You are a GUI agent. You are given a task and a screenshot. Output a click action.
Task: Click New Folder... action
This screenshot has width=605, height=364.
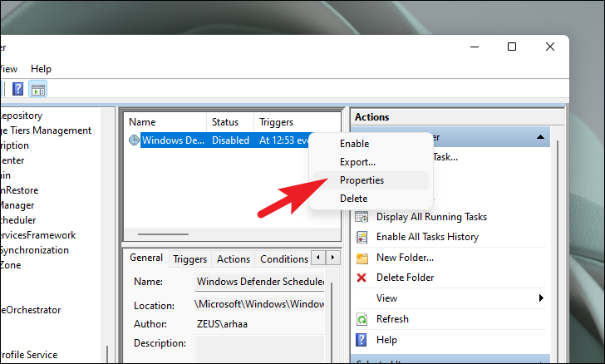[406, 258]
